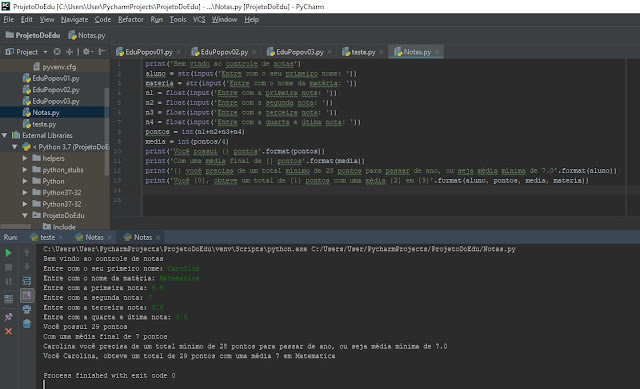Open the Edit menu
This screenshot has width=640, height=389.
tap(27, 20)
